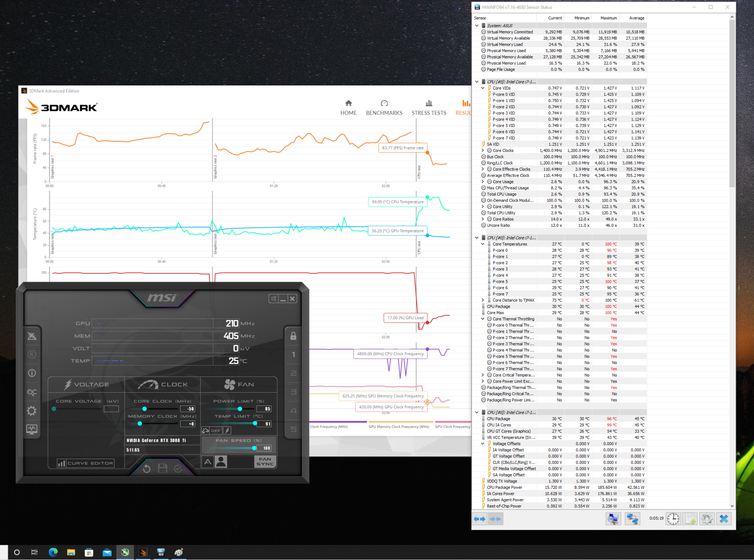This screenshot has height=560, width=754.
Task: Open HWiNFO sensor settings gear
Action: 707,519
